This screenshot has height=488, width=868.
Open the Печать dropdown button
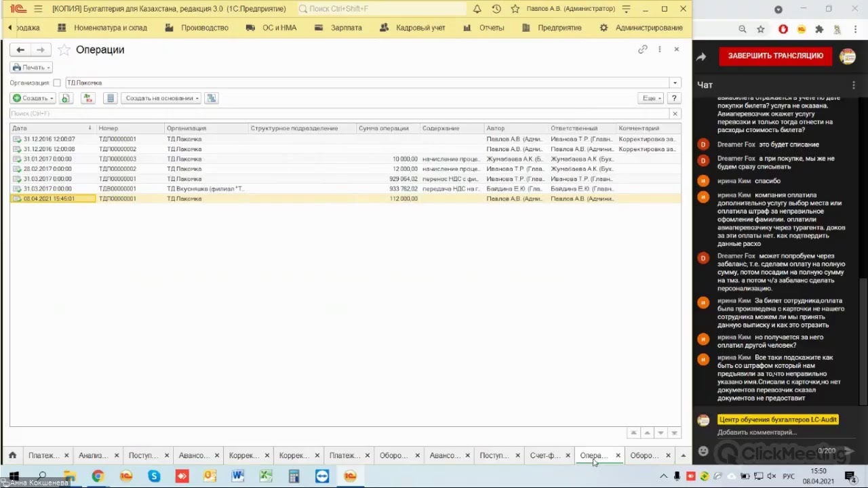(31, 67)
